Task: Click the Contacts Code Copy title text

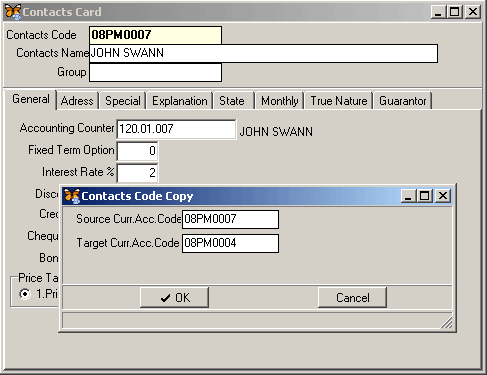Action: (x=137, y=196)
